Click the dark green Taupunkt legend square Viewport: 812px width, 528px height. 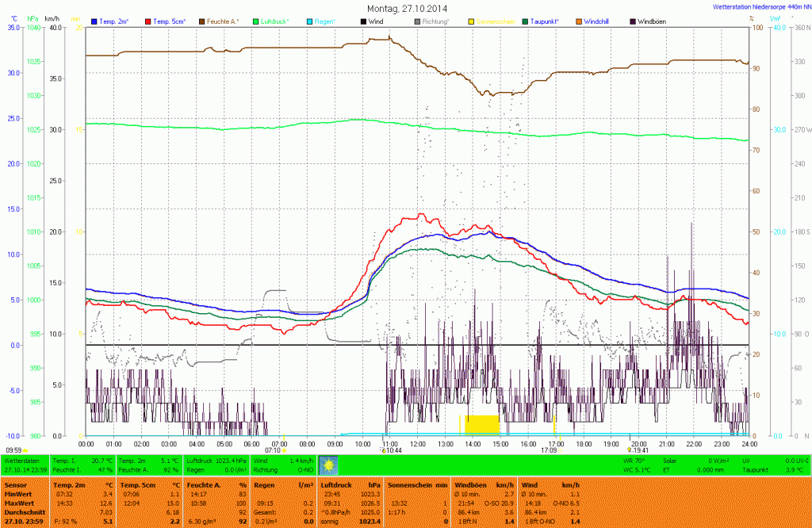click(525, 20)
